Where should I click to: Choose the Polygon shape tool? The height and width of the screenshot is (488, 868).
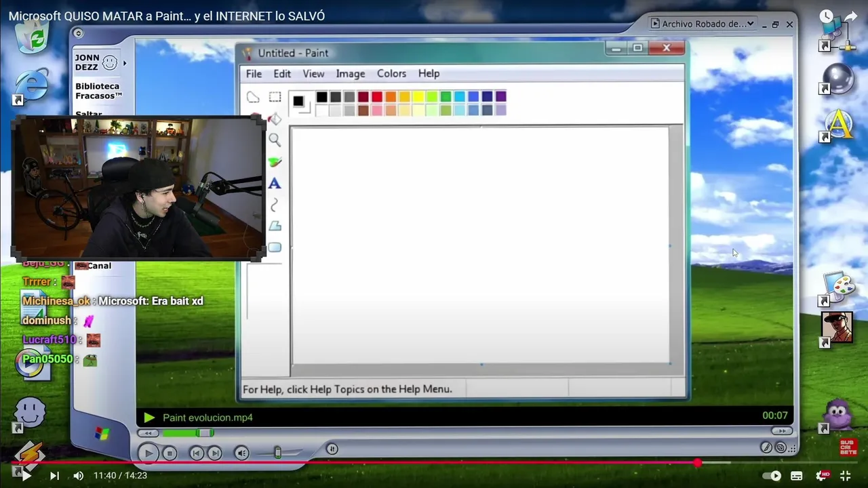pos(275,226)
